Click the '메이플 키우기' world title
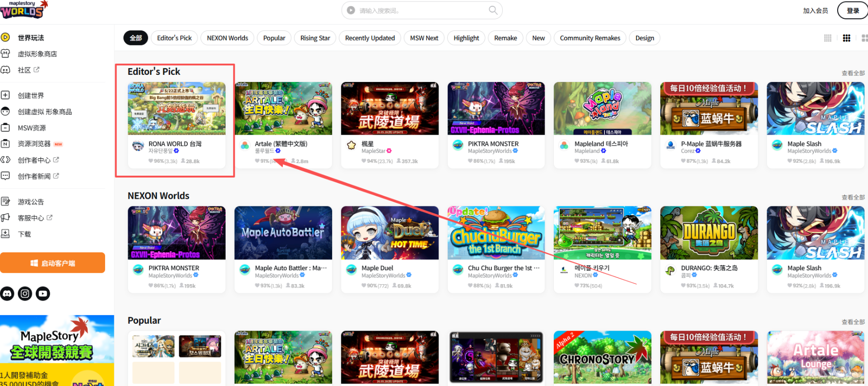The height and width of the screenshot is (386, 868). (x=592, y=268)
